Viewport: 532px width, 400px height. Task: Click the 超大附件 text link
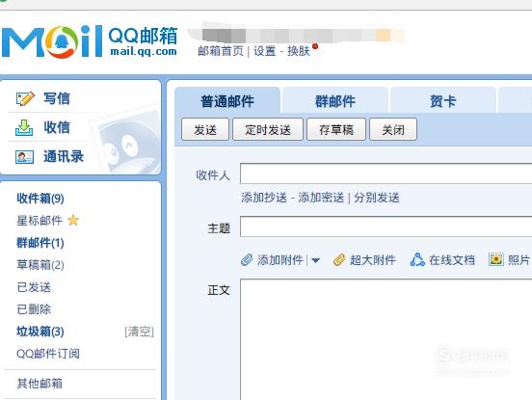373,260
